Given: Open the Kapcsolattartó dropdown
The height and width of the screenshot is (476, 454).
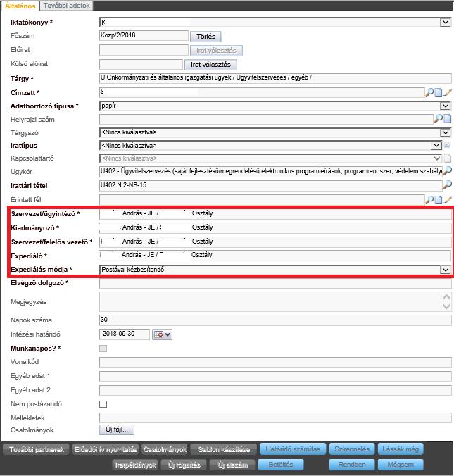Looking at the screenshot, I should [x=436, y=158].
